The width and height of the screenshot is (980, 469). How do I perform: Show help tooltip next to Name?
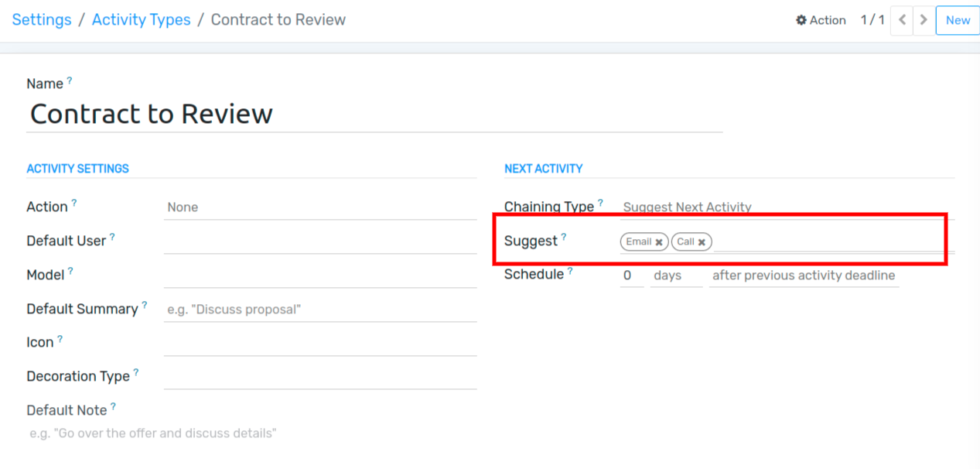click(70, 80)
